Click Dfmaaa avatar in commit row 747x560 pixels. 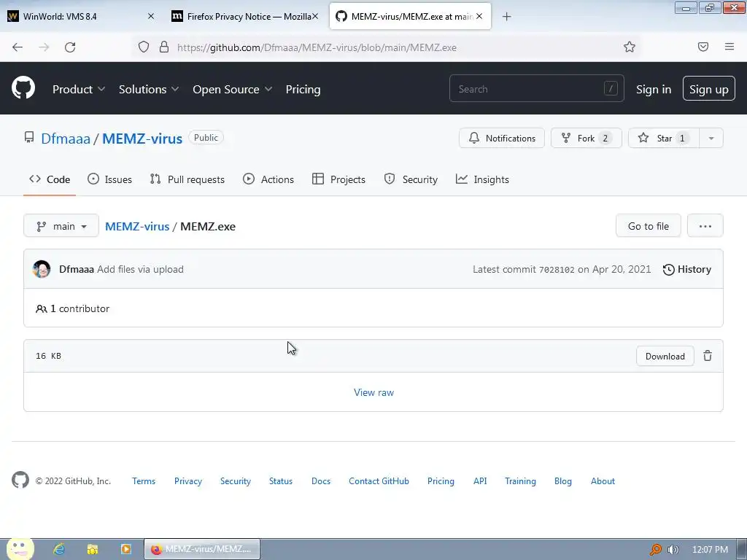pyautogui.click(x=42, y=269)
